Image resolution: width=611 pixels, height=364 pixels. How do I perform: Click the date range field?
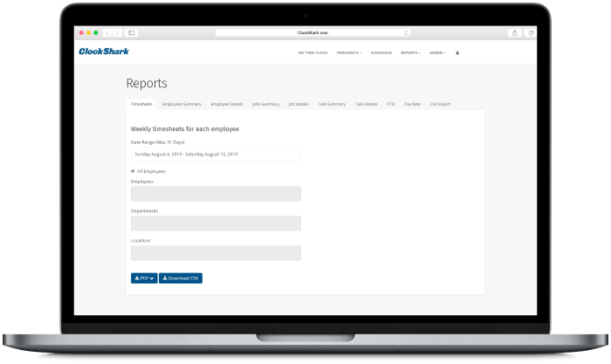216,155
